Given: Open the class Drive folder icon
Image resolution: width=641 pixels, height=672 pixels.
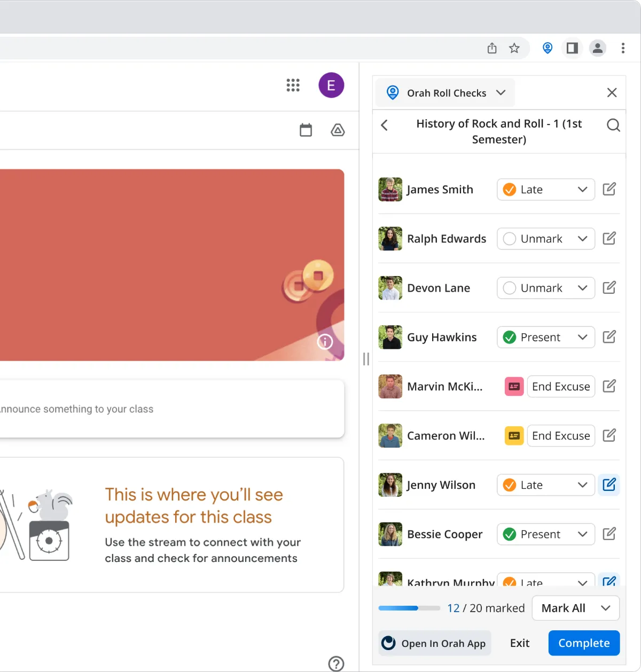Looking at the screenshot, I should point(338,130).
